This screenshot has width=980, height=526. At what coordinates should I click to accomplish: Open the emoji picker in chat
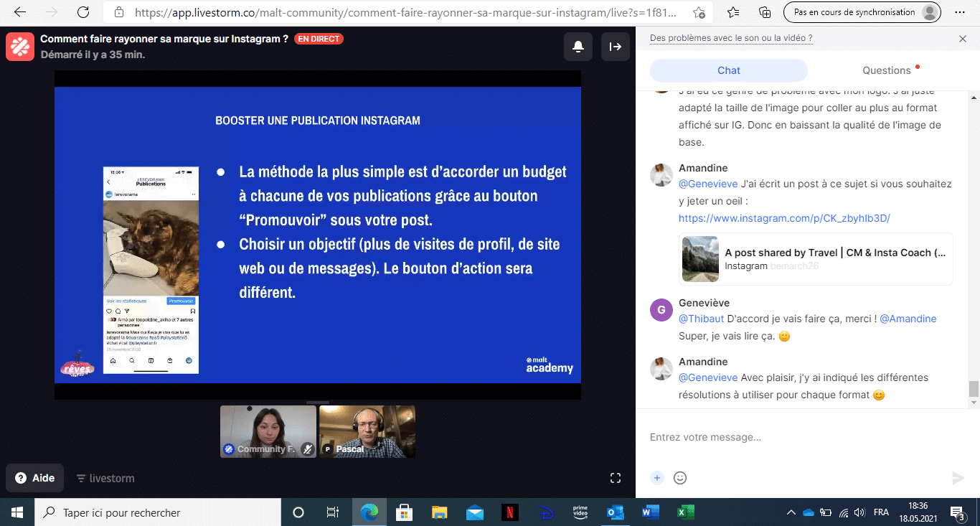(680, 478)
